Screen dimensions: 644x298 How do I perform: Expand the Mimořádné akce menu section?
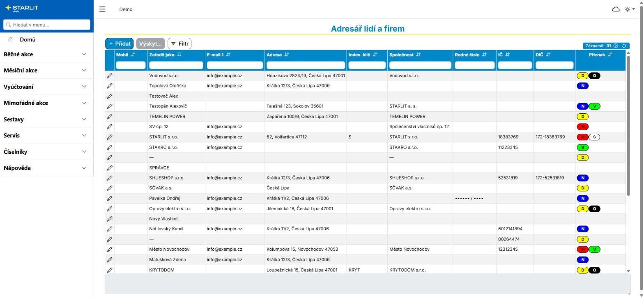(x=46, y=103)
